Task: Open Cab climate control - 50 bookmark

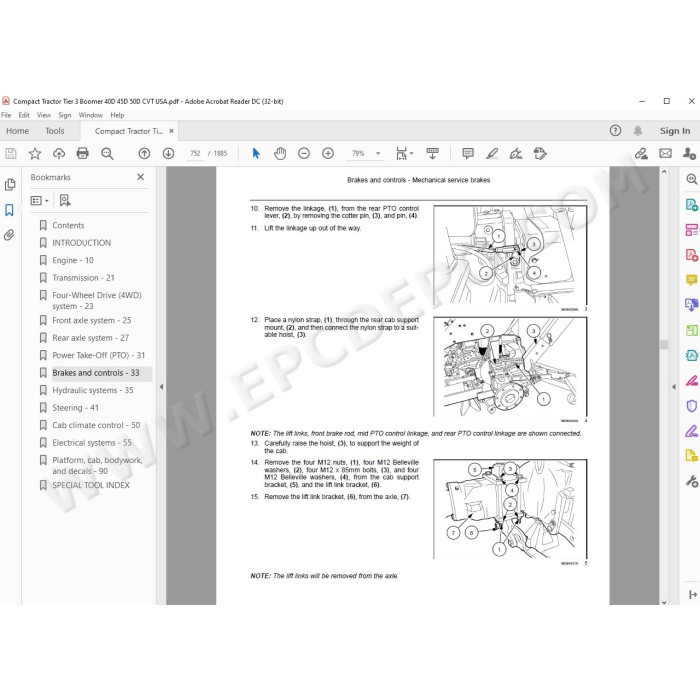Action: point(96,425)
